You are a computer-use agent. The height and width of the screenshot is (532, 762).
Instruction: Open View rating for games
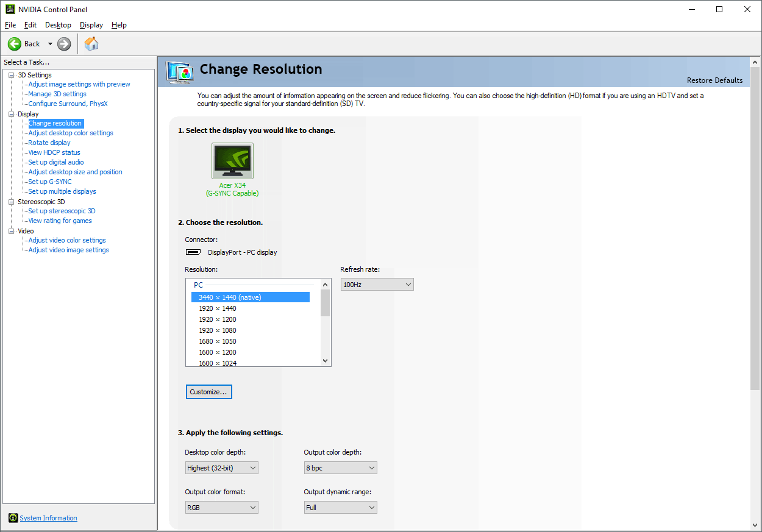(x=60, y=221)
